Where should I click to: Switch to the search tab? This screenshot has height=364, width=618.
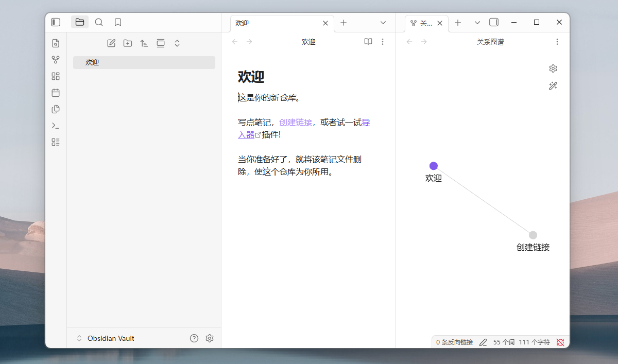[99, 22]
